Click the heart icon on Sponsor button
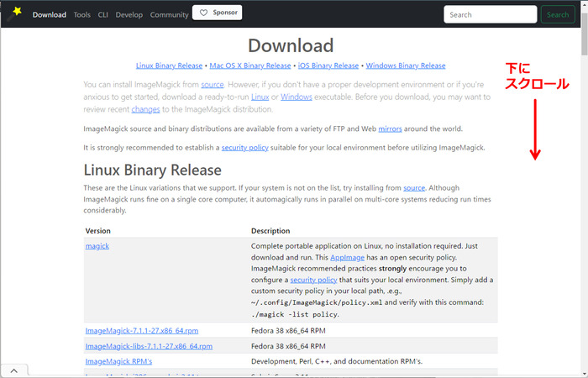Viewport: 588px width, 378px height. click(x=203, y=13)
